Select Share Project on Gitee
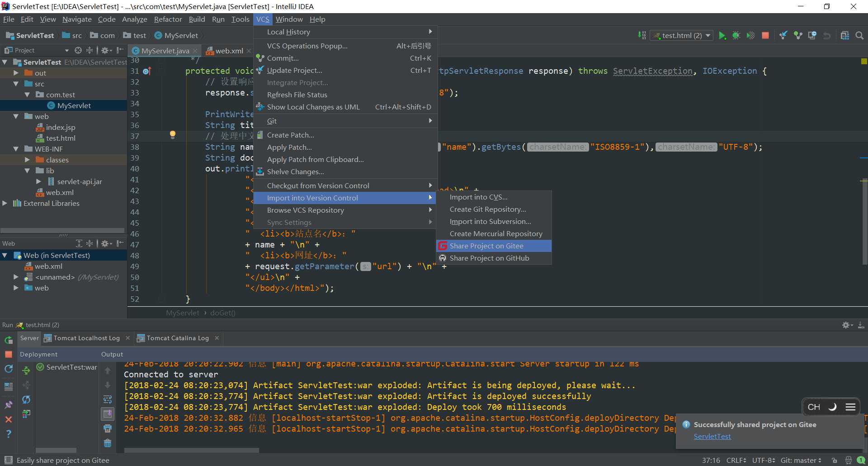Image resolution: width=868 pixels, height=466 pixels. (494, 246)
